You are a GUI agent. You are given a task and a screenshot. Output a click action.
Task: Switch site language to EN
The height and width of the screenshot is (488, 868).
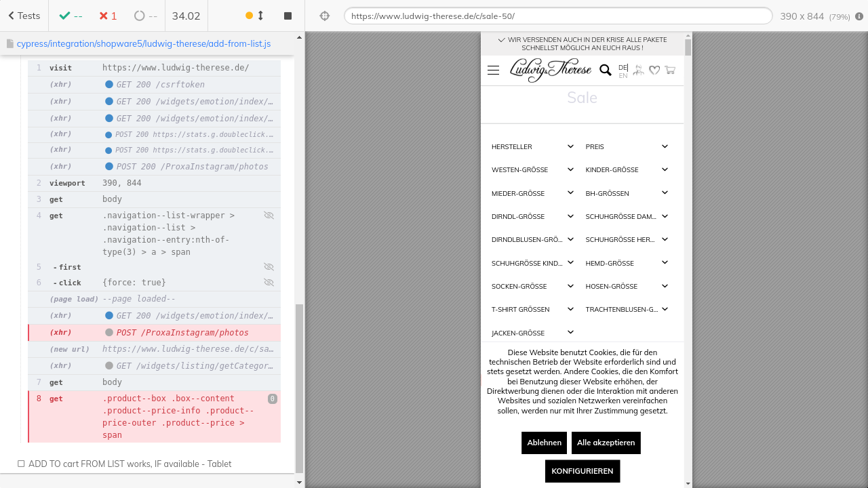[x=623, y=76]
